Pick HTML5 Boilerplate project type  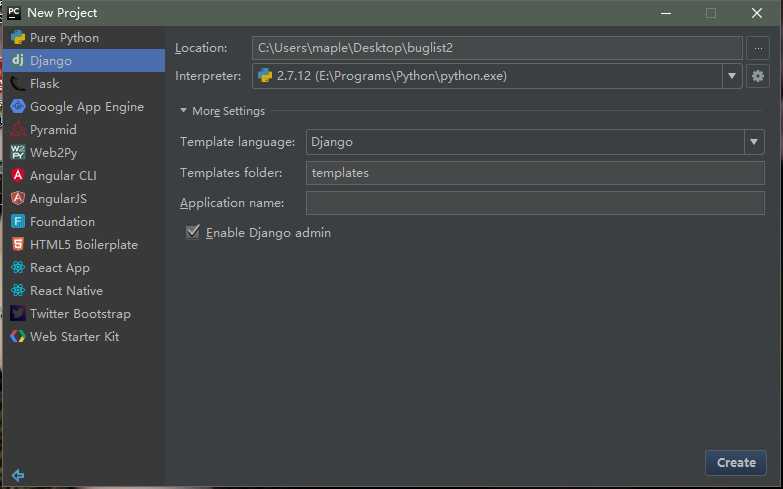[x=84, y=244]
